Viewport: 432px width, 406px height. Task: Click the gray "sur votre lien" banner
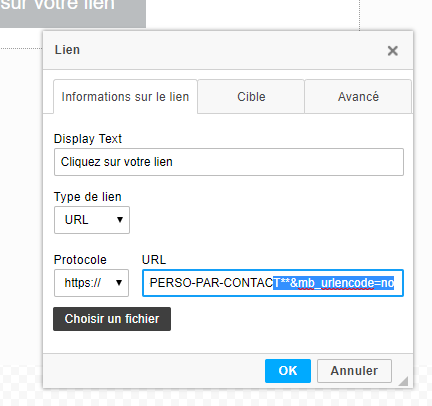[73, 13]
